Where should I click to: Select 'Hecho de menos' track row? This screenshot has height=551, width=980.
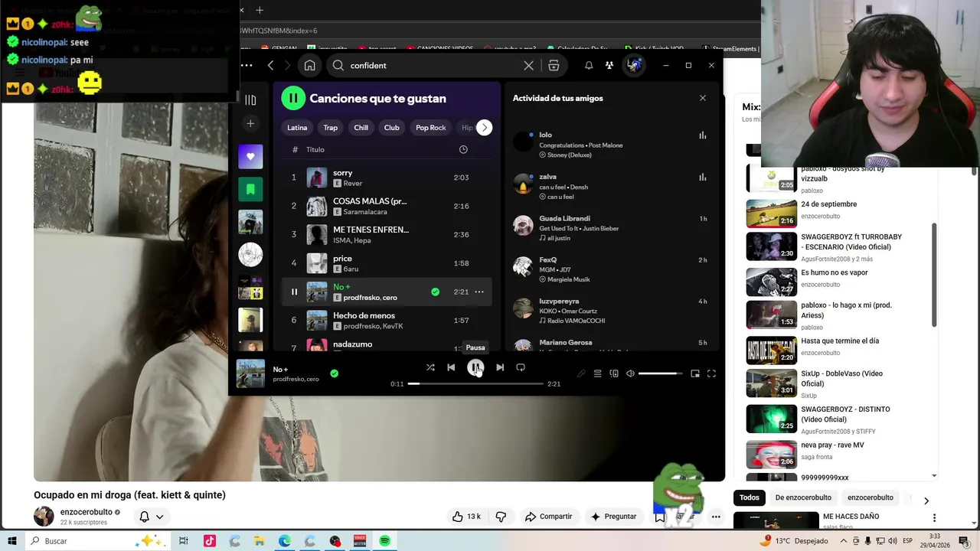coord(387,320)
